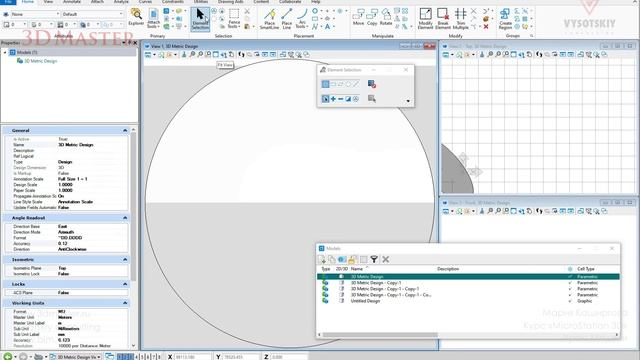Open Fence Tools in the ribbon
Screen dimensions: 640x360
coord(234,19)
